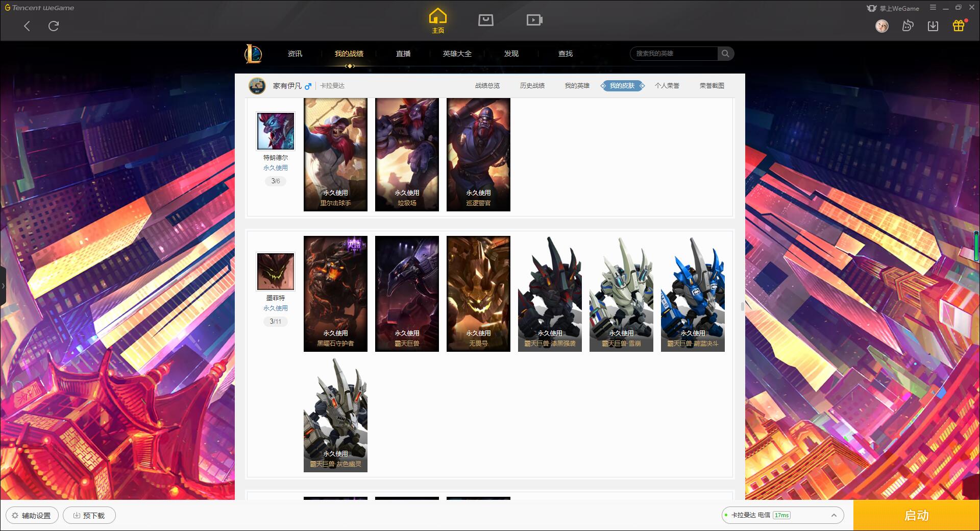This screenshot has height=531, width=980.
Task: Expand the 卡拉曼达 电信 server dropdown
Action: coord(782,515)
